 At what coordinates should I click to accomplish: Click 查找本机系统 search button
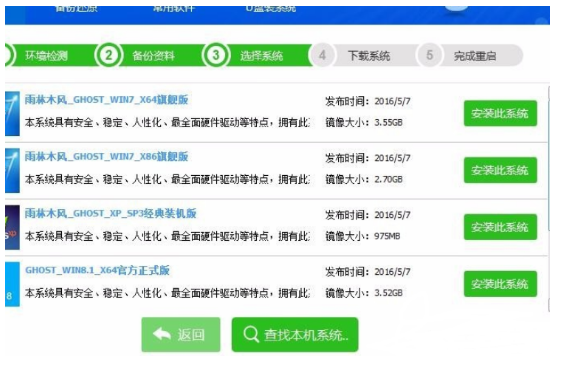pyautogui.click(x=295, y=335)
